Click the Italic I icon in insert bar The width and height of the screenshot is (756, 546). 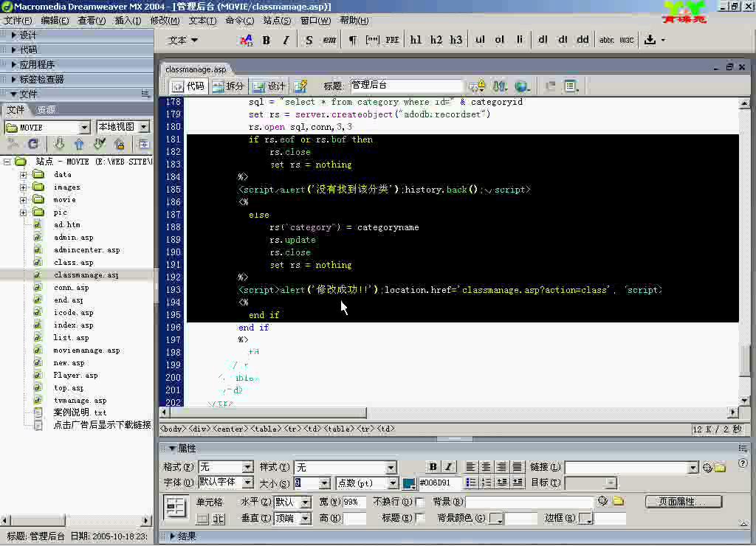coord(286,41)
